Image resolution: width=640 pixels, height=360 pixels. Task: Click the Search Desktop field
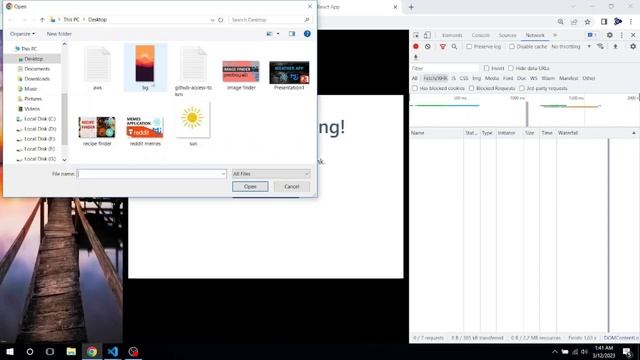pyautogui.click(x=269, y=20)
